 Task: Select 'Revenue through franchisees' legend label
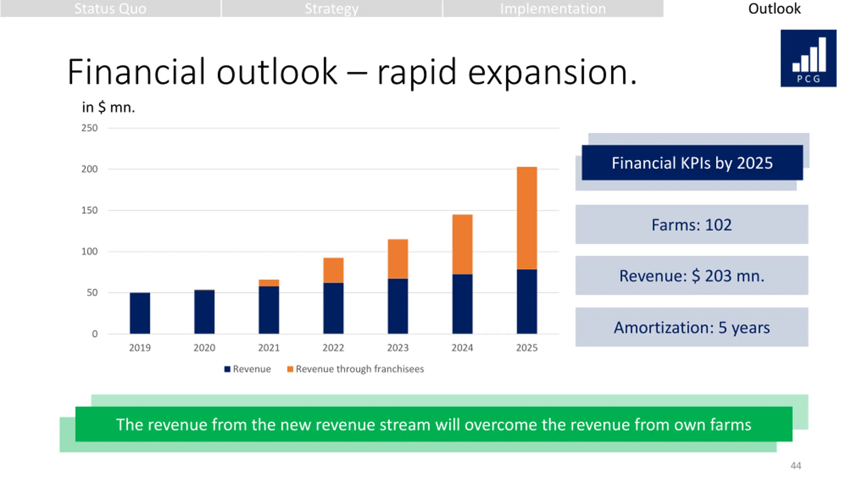tap(360, 369)
